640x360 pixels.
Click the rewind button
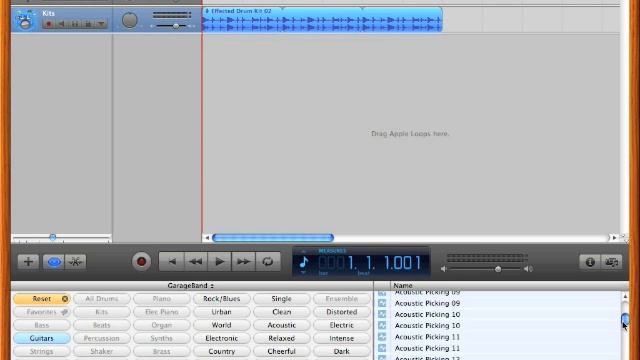[x=196, y=262]
